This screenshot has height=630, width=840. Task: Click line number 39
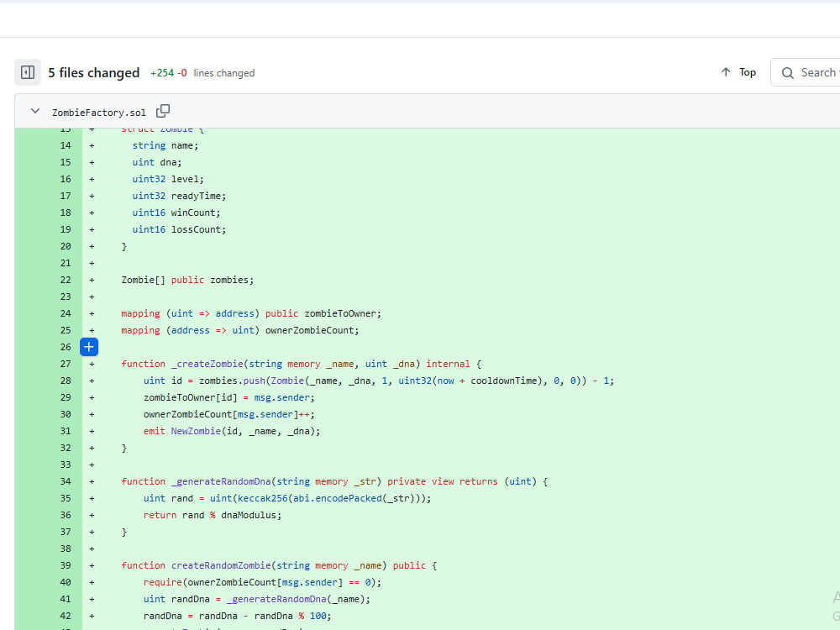click(x=66, y=565)
